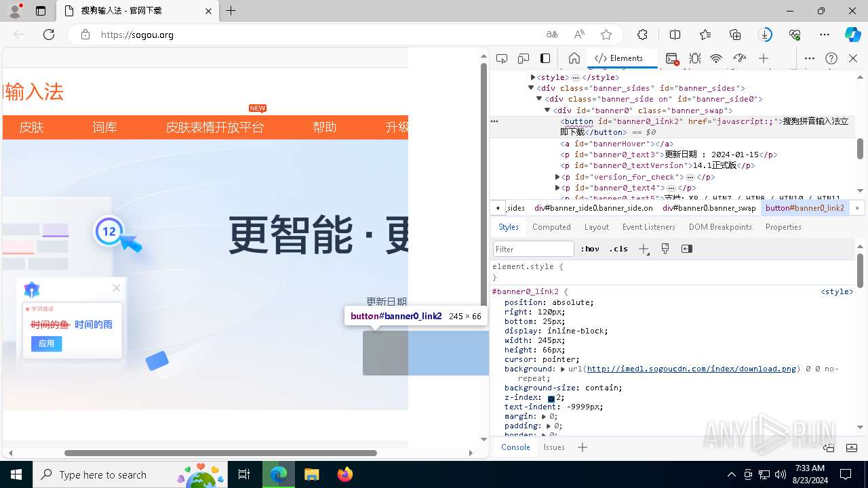
Task: Add more tools with plus icon
Action: [764, 58]
